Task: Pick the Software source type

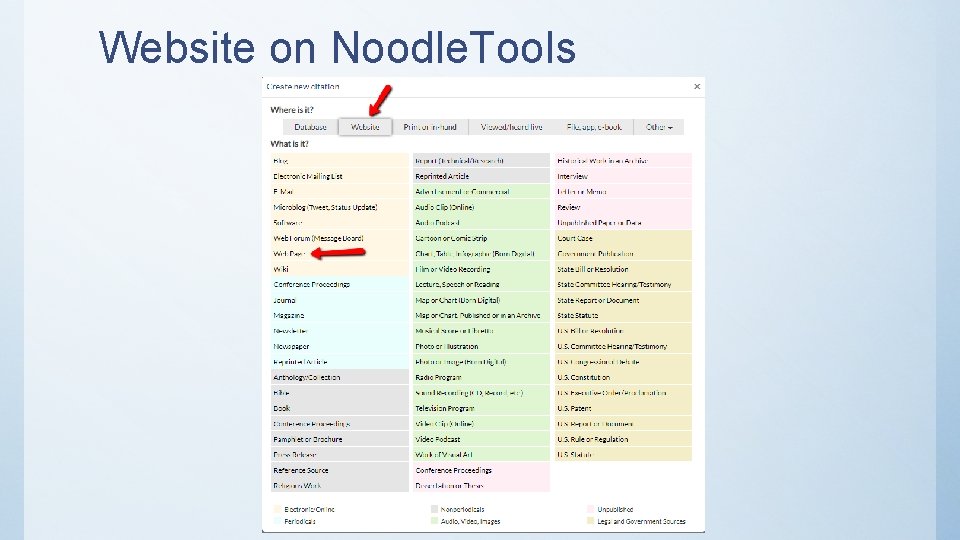Action: click(x=340, y=223)
